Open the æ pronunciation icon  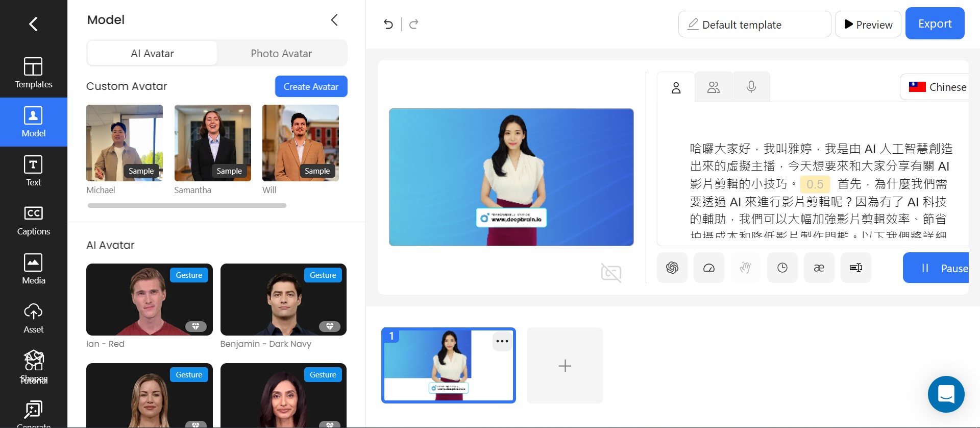pyautogui.click(x=819, y=268)
